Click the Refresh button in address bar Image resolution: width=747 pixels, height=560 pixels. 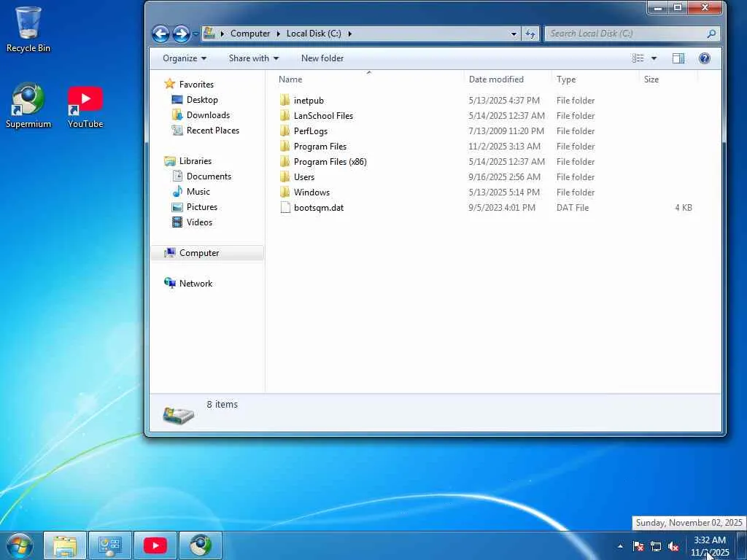click(x=530, y=34)
